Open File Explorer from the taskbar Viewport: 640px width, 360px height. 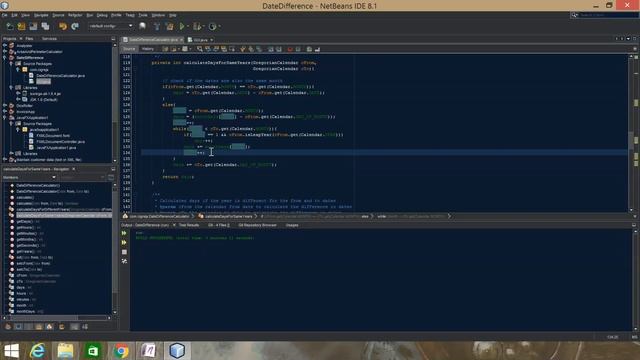65,351
